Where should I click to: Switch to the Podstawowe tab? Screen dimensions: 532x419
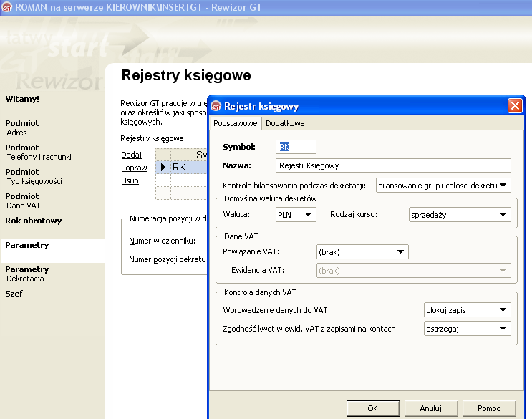(235, 123)
